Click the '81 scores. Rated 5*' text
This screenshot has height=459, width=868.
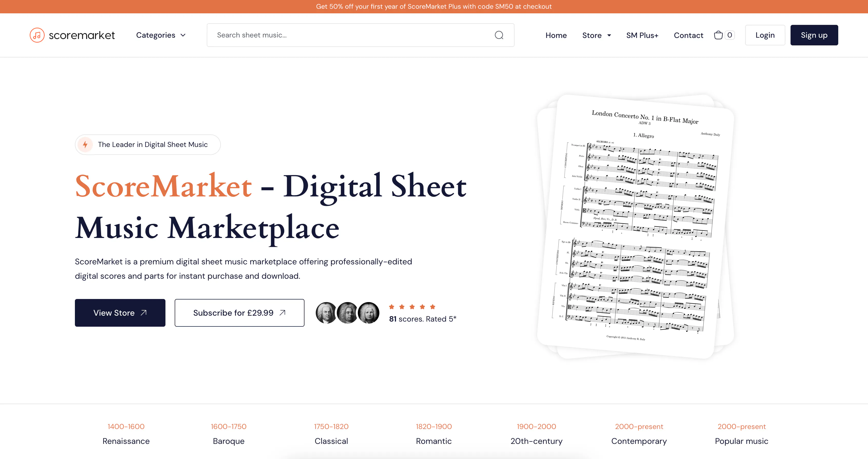[x=422, y=319]
